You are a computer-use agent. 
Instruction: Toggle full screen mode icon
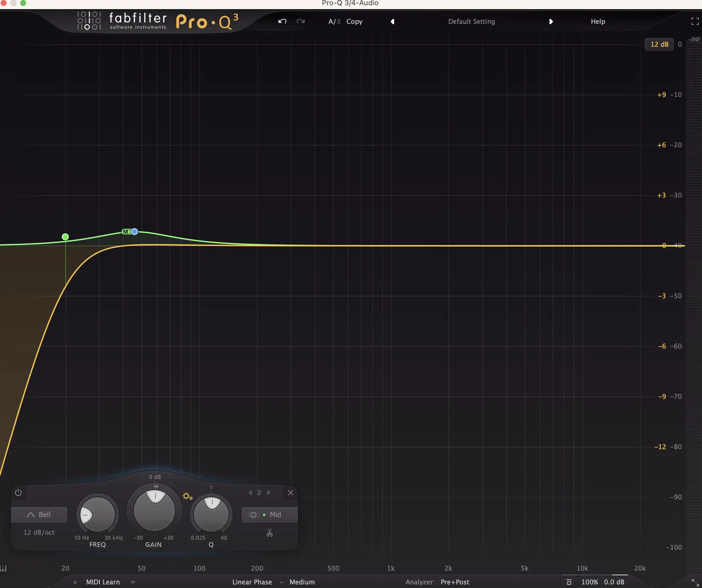coord(694,22)
